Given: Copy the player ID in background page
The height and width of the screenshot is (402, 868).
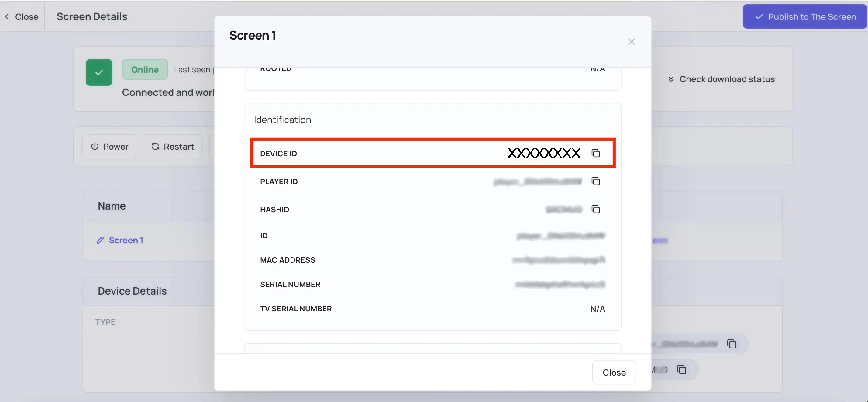Looking at the screenshot, I should (732, 344).
